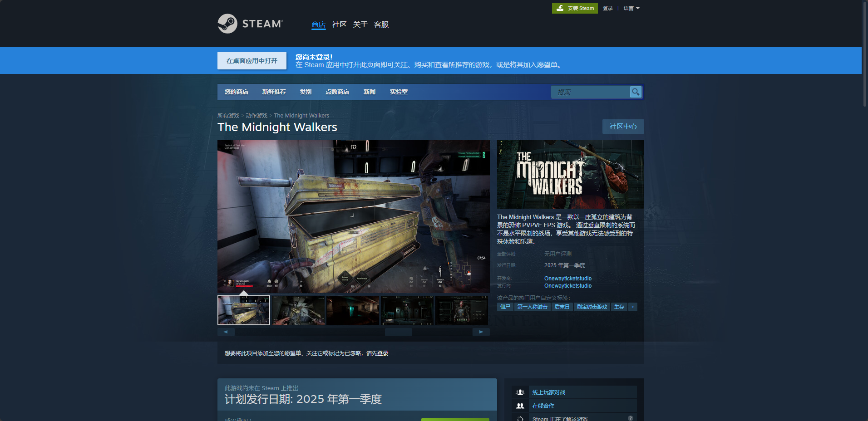868x421 pixels.
Task: Click the question mark help icon
Action: point(631,418)
